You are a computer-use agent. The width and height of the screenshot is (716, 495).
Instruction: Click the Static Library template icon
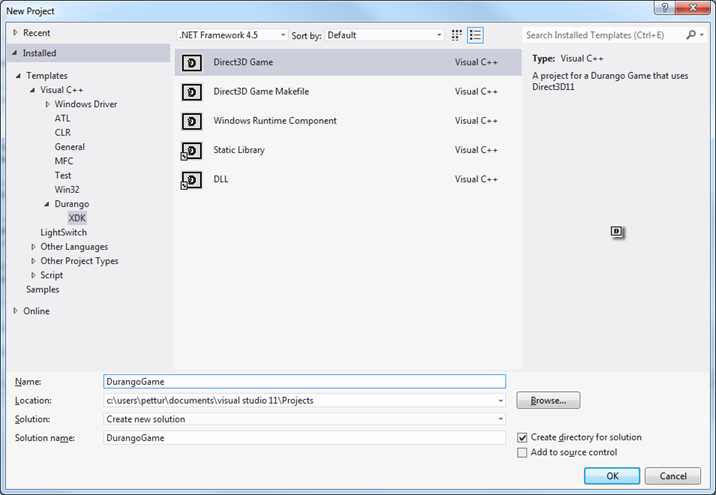click(x=192, y=151)
